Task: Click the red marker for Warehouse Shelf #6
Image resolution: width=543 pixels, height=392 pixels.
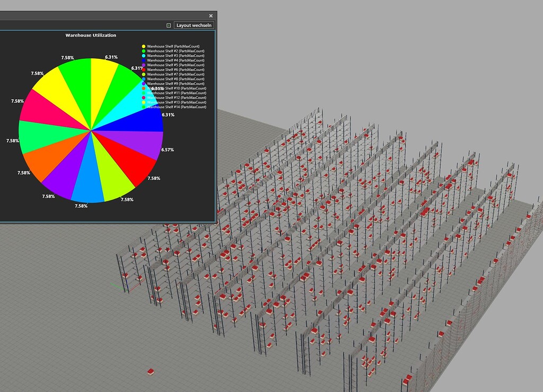Action: pyautogui.click(x=143, y=69)
